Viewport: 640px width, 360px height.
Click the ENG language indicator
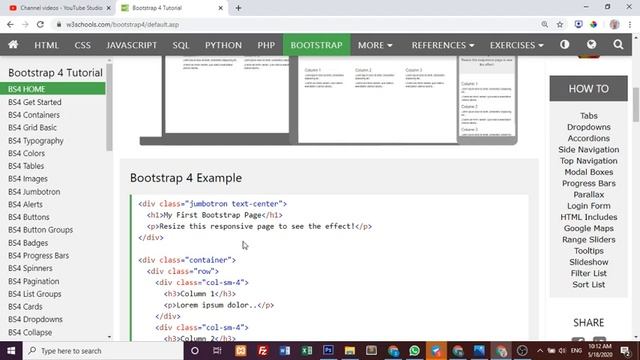pyautogui.click(x=576, y=351)
